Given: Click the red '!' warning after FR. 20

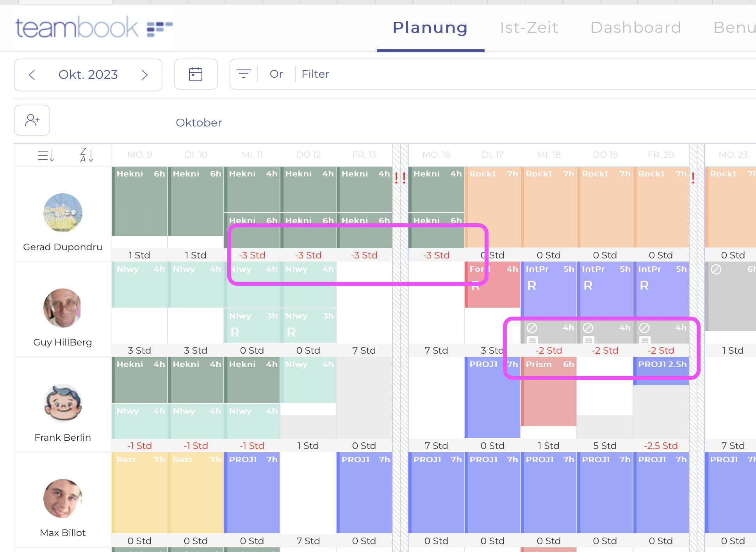Looking at the screenshot, I should coord(693,178).
